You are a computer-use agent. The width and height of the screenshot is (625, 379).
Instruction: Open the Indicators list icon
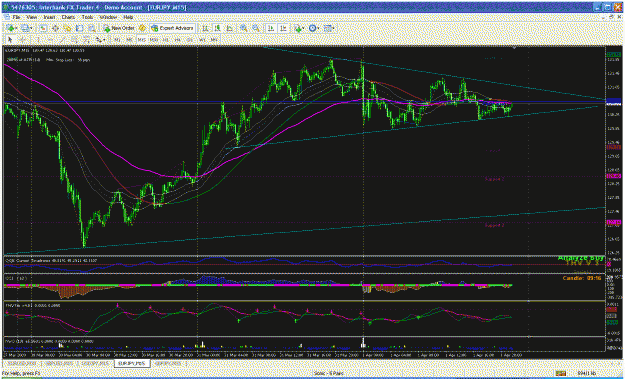pos(297,28)
